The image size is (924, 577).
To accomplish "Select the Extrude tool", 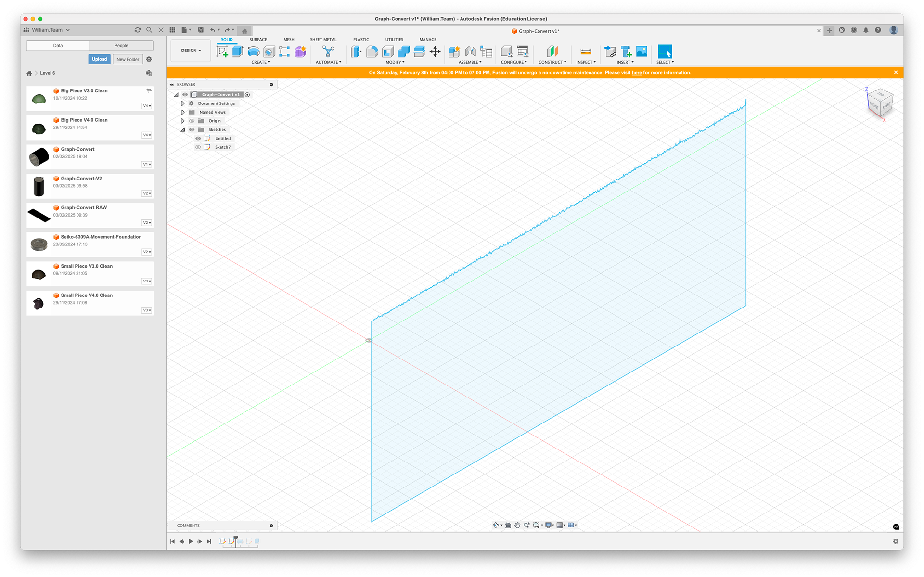I will (x=238, y=51).
